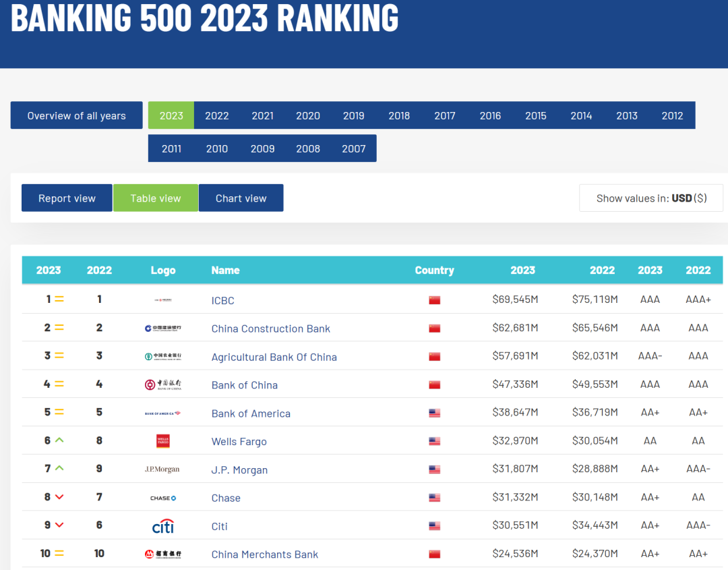Open the Bank of China link
728x570 pixels.
[x=245, y=385]
